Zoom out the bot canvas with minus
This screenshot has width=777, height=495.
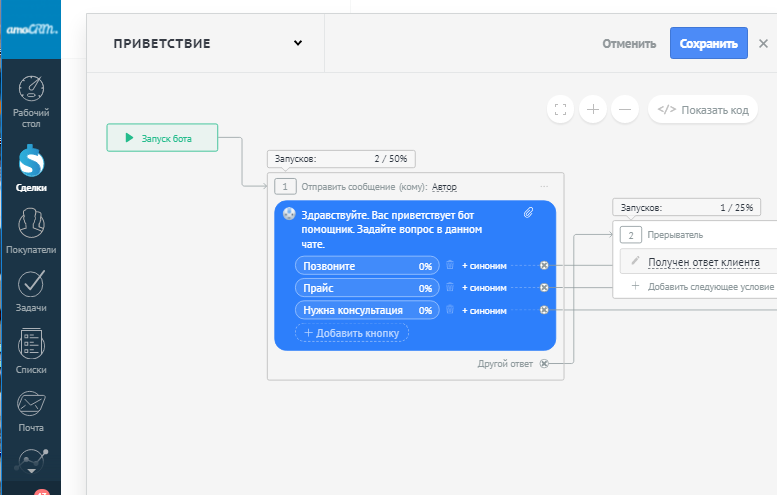click(x=625, y=110)
